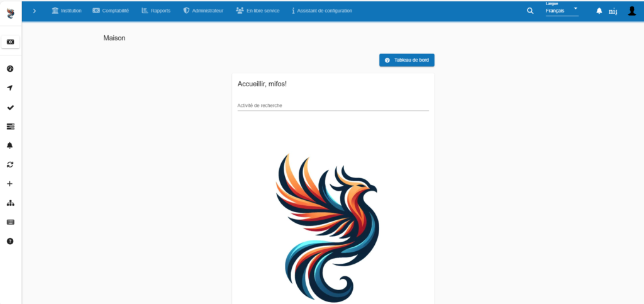Open the Comptabilité menu

pos(111,11)
